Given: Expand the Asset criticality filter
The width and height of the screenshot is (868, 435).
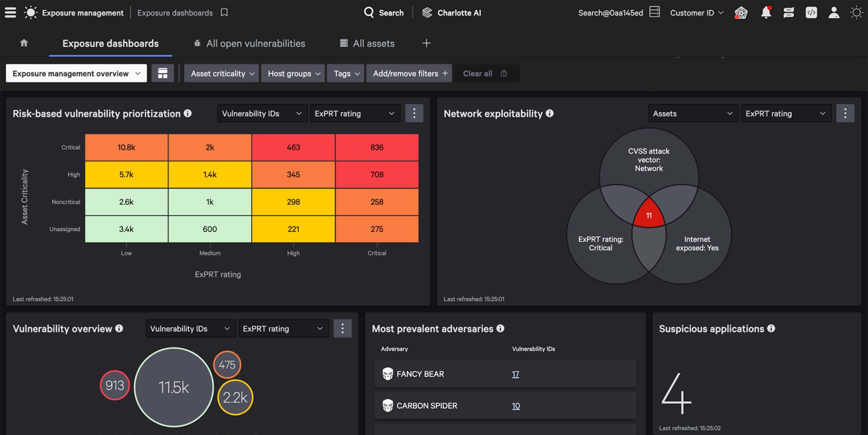Looking at the screenshot, I should coord(221,73).
